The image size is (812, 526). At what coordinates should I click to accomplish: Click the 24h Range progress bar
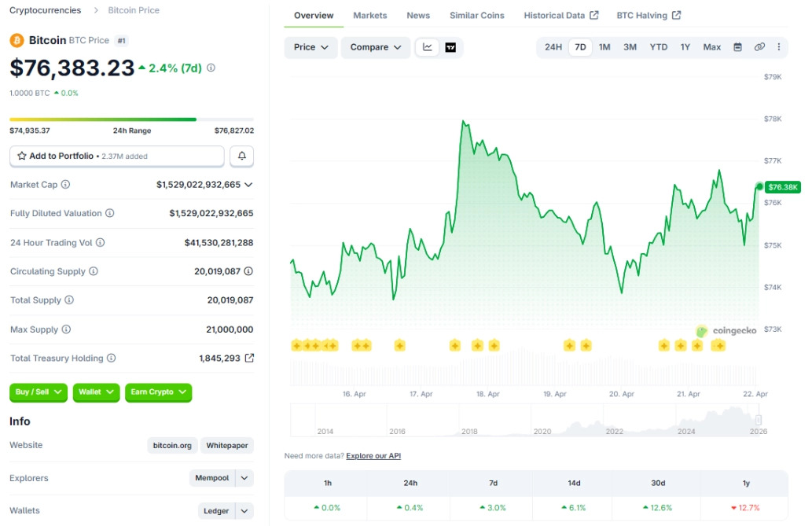pos(131,120)
